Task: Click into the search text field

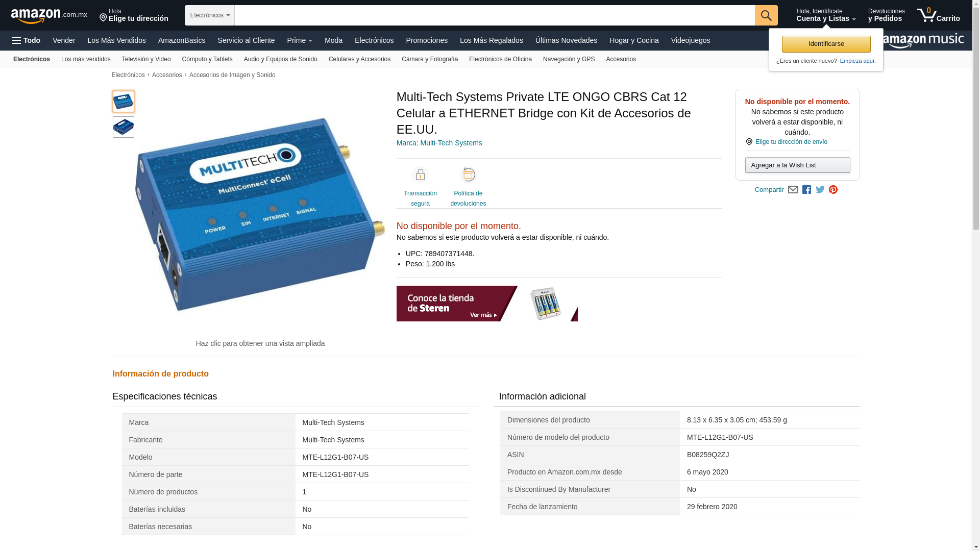Action: pos(495,15)
